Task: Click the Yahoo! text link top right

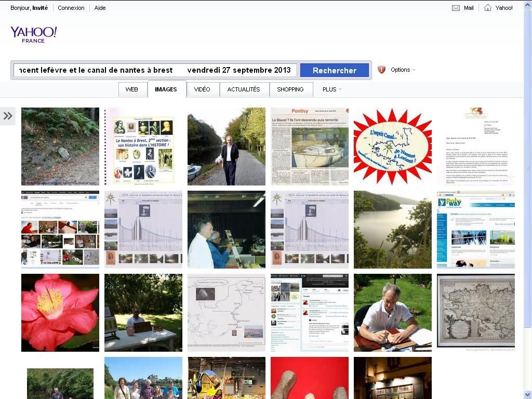Action: click(x=504, y=8)
